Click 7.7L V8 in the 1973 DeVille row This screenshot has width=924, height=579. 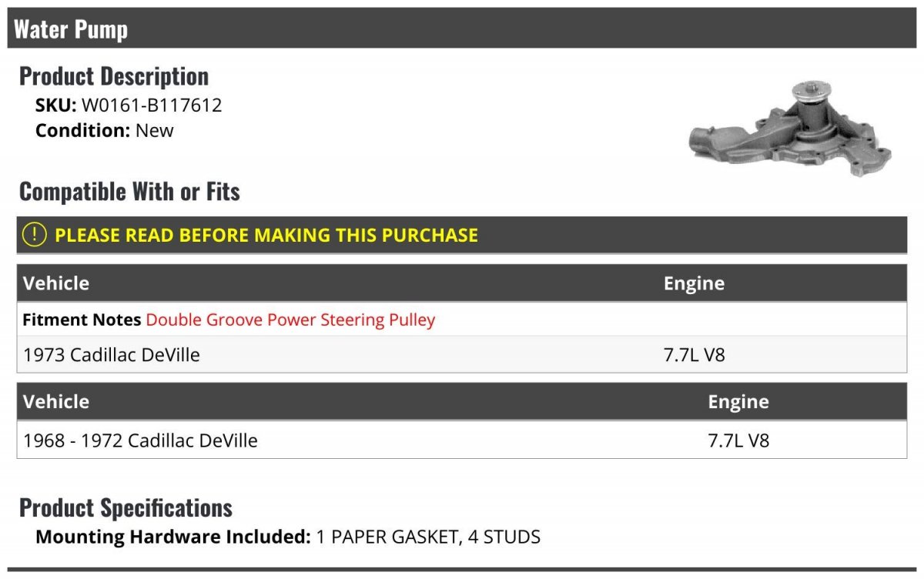[x=694, y=355]
